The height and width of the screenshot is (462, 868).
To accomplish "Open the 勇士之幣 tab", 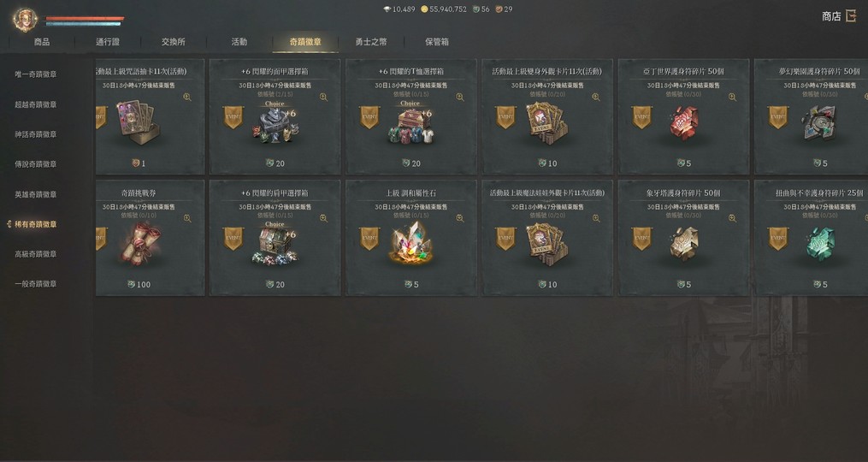I will click(x=371, y=42).
